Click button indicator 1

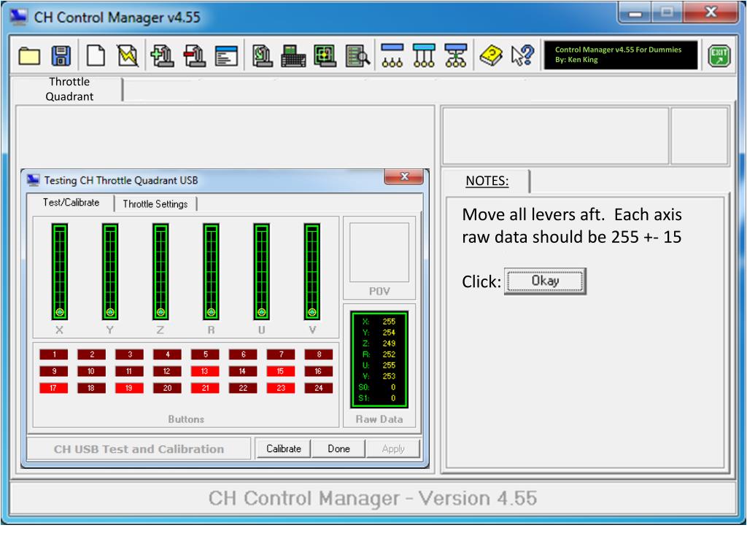[x=54, y=354]
